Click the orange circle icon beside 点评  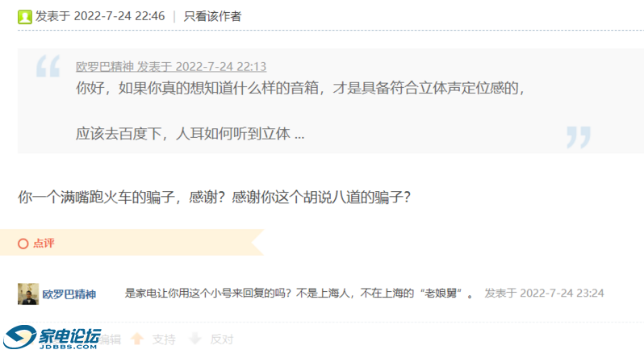(23, 244)
